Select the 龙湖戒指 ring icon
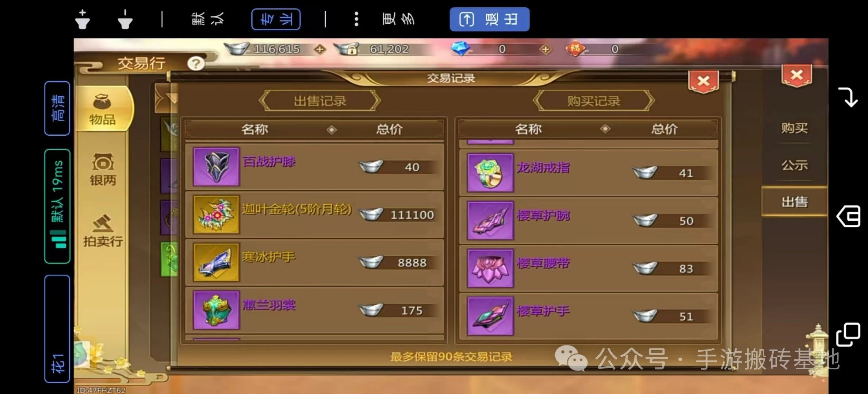Viewport: 868px width, 394px height. point(490,173)
